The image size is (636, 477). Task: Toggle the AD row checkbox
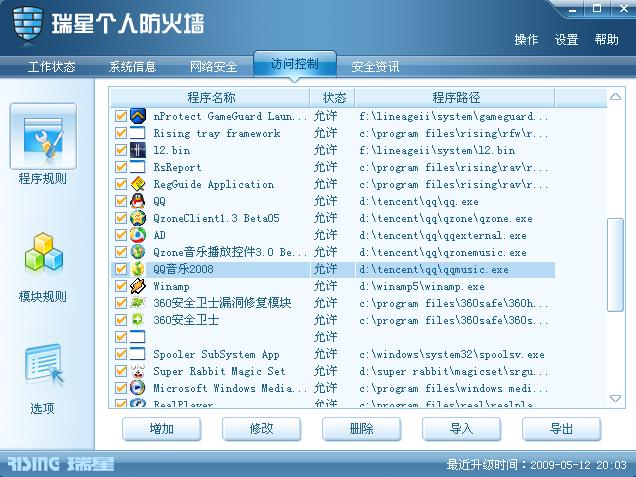(x=121, y=235)
